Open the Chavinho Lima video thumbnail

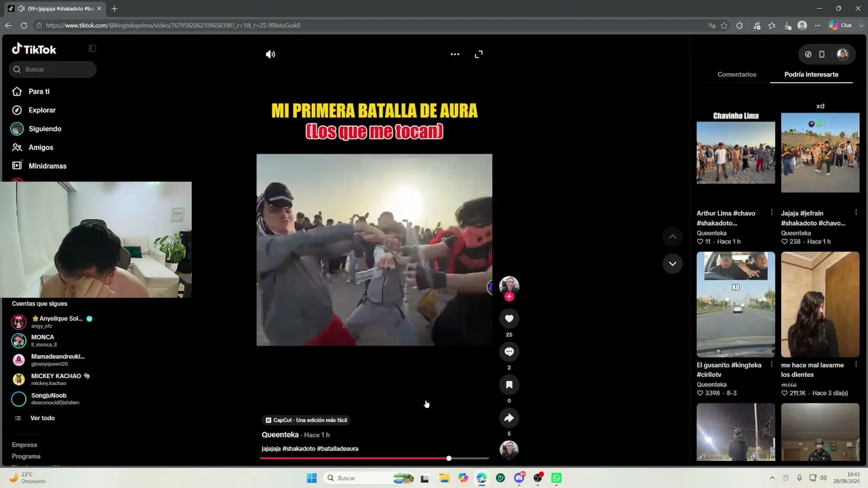[736, 152]
